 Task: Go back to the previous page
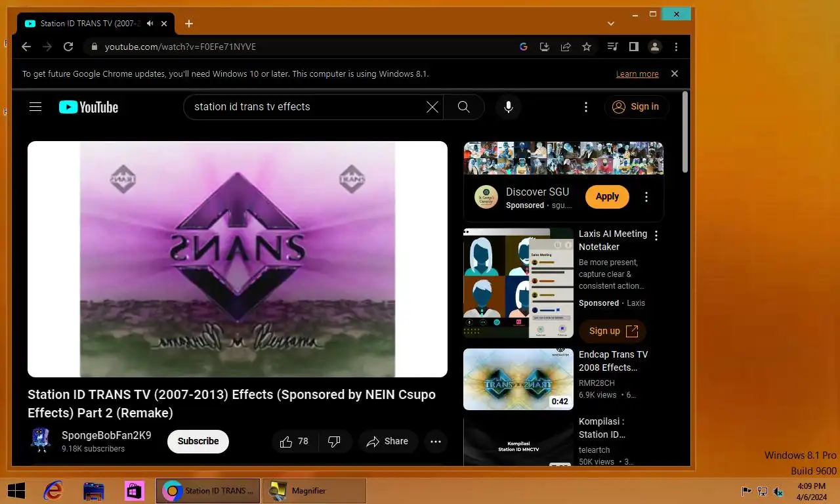pos(26,47)
